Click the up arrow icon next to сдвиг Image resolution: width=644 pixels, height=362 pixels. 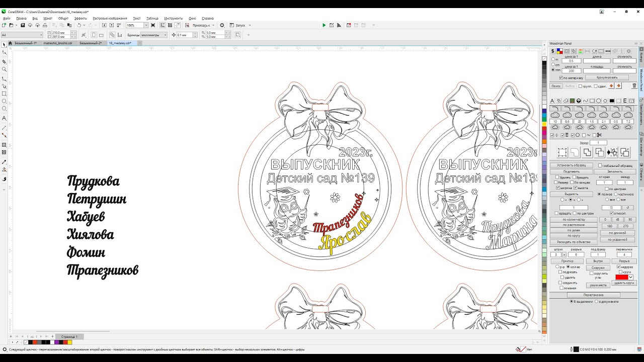coord(612,86)
